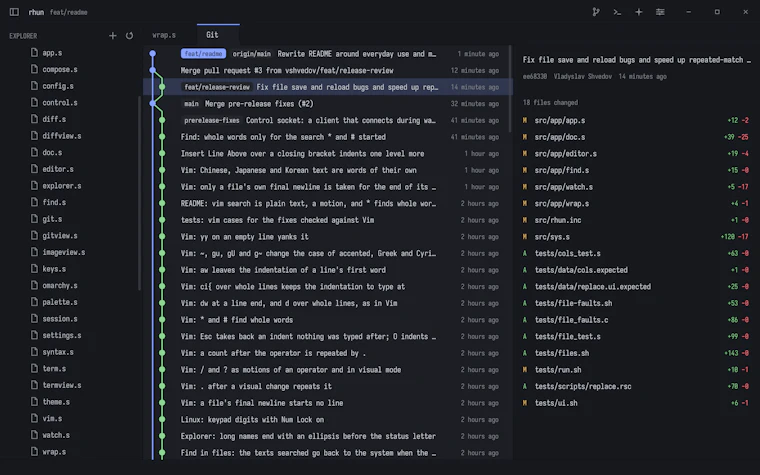Open src/sys.s changed file
This screenshot has height=475, width=760.
pyautogui.click(x=636, y=237)
